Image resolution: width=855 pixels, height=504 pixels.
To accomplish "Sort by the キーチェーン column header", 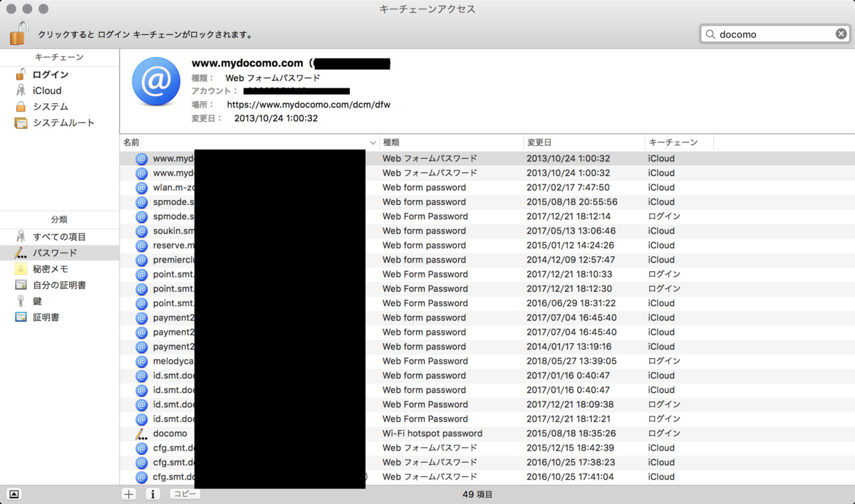I will (x=679, y=142).
